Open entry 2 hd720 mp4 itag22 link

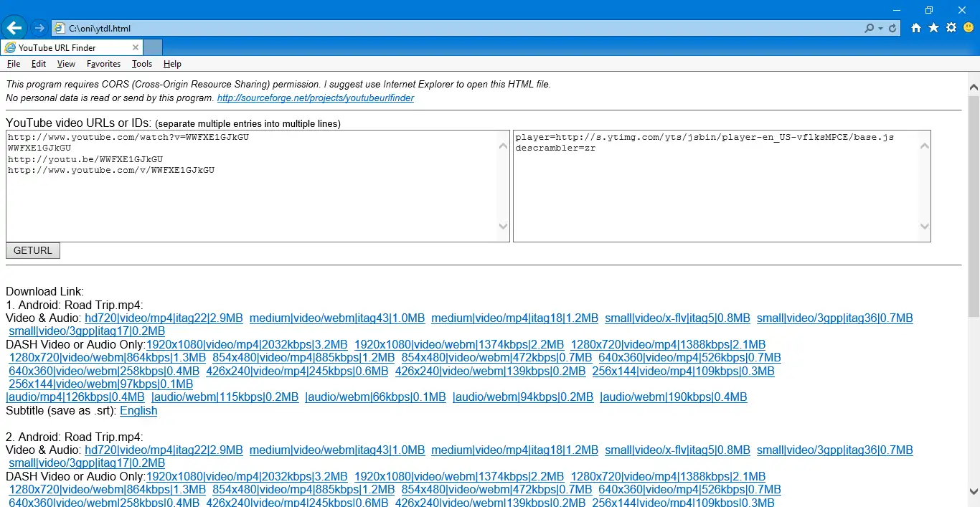point(164,450)
